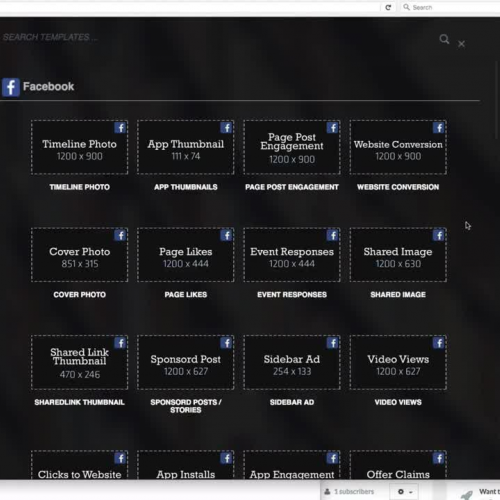Click the EVENT RESPONSES caption
The height and width of the screenshot is (500, 500).
click(x=292, y=295)
